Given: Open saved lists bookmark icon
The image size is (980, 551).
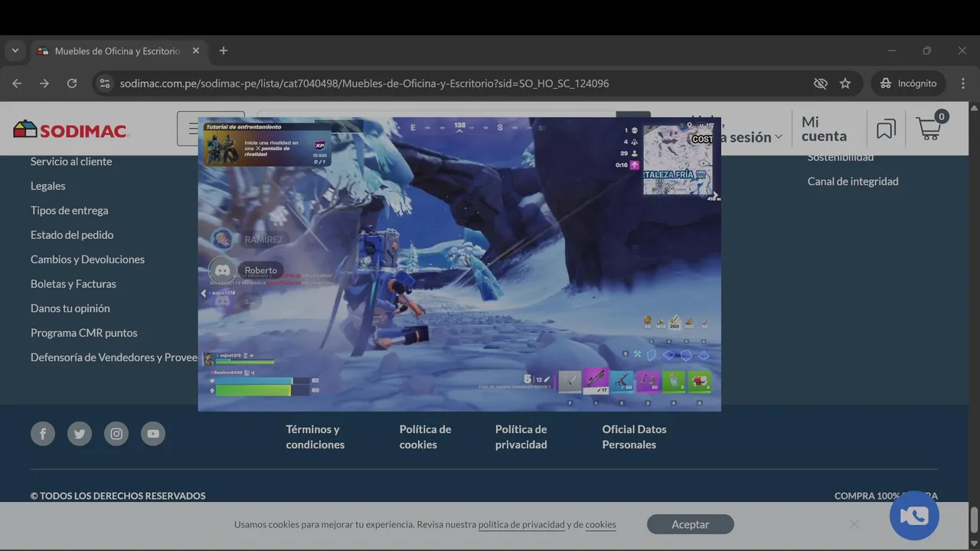Looking at the screenshot, I should coord(886,129).
